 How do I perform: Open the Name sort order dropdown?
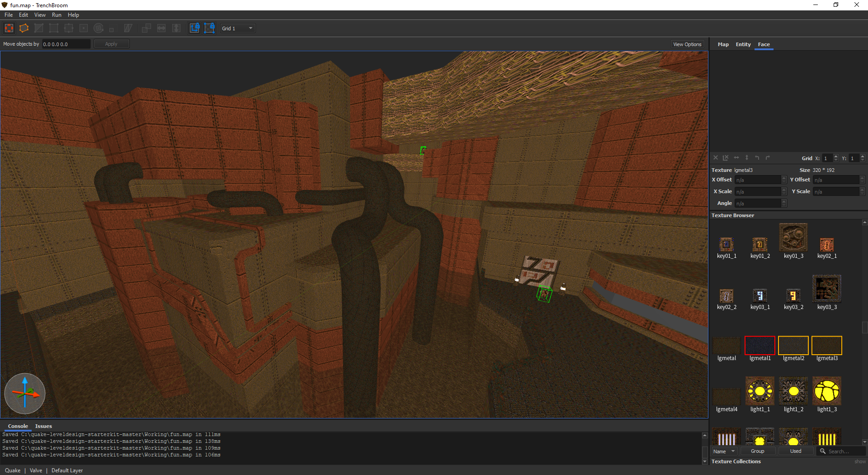[724, 451]
